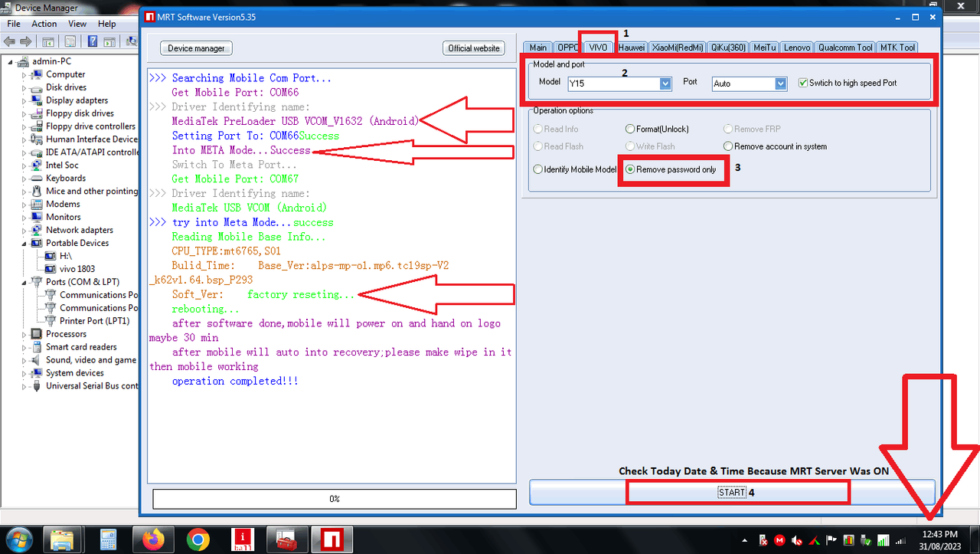
Task: Switch to the Lenovo tab
Action: click(x=796, y=48)
